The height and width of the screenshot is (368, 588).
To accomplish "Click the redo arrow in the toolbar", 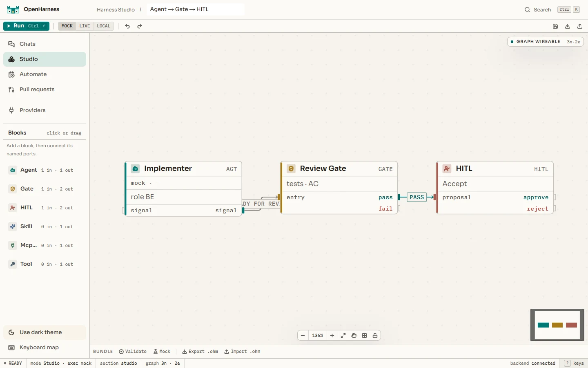I will [140, 26].
